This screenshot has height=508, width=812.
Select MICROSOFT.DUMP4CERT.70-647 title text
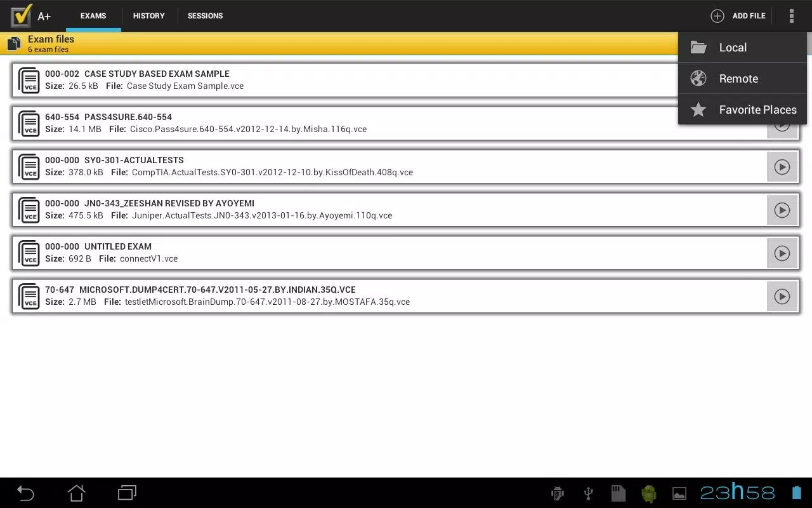(x=218, y=290)
